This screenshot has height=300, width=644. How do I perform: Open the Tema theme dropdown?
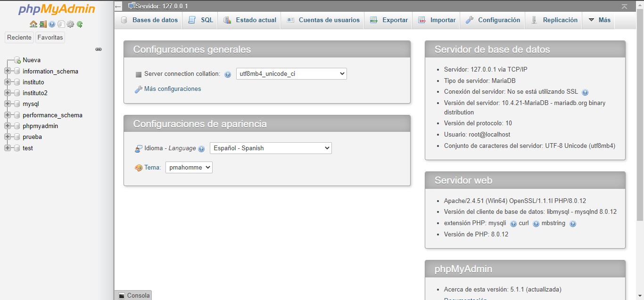pos(189,167)
